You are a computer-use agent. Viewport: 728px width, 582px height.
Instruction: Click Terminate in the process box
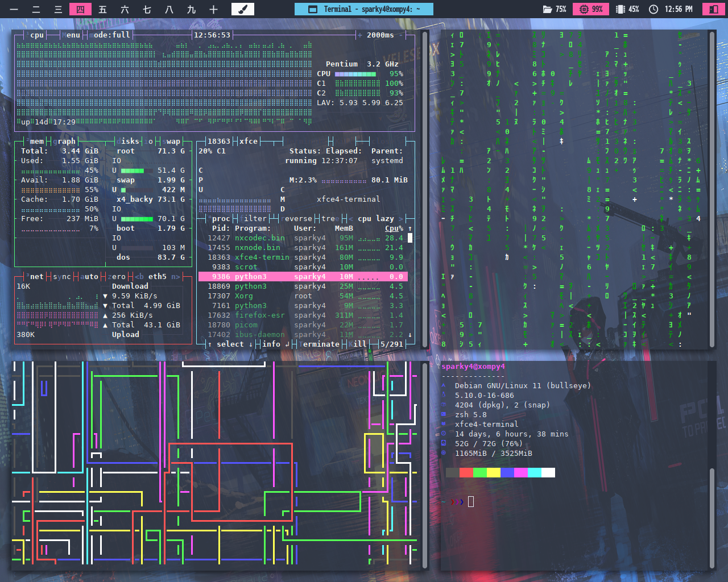[x=318, y=344]
